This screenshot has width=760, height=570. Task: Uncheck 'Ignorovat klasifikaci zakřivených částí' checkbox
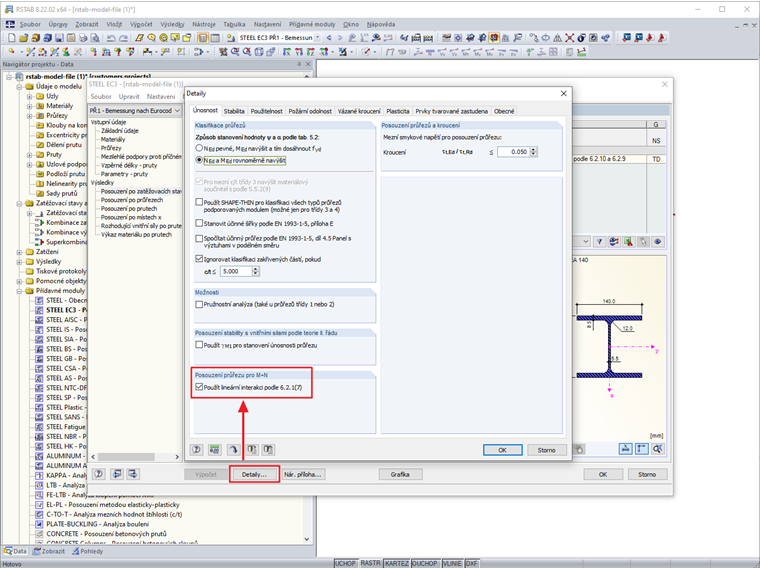pos(199,259)
